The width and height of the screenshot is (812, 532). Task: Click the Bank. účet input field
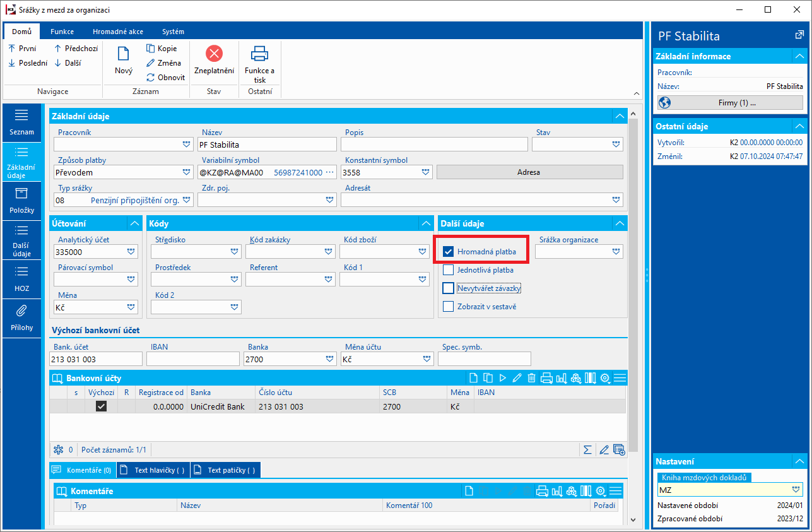[x=96, y=359]
